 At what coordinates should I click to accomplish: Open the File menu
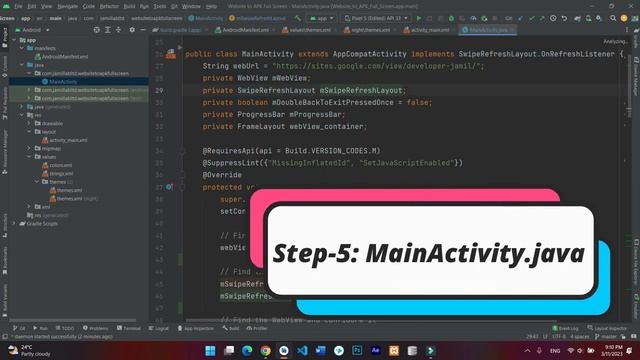click(18, 7)
